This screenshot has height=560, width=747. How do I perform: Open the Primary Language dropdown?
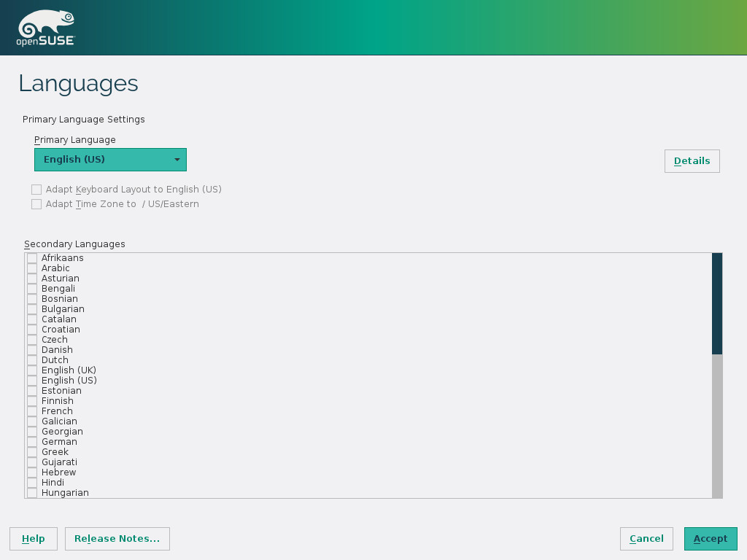tap(110, 160)
